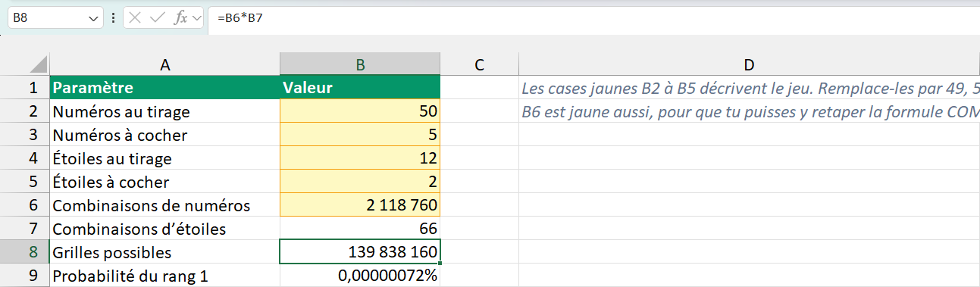Cancel the formula entry with the X icon
Viewport: 980px width, 287px height.
(x=136, y=17)
